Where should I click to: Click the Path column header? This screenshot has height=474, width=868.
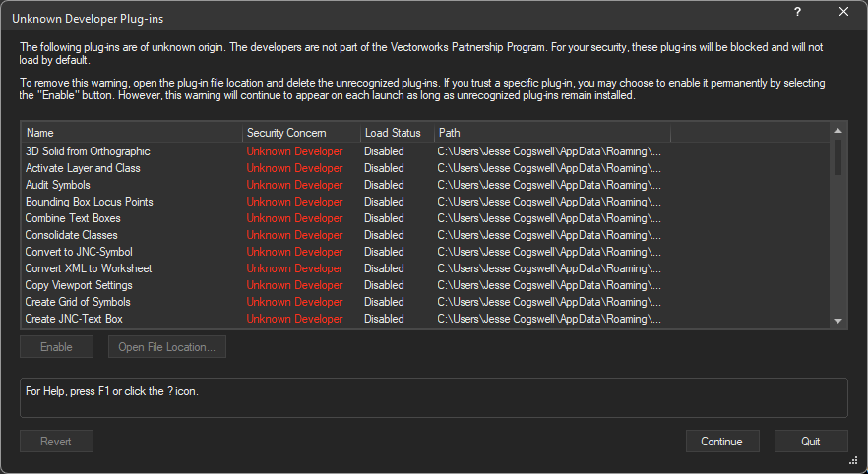pyautogui.click(x=551, y=133)
